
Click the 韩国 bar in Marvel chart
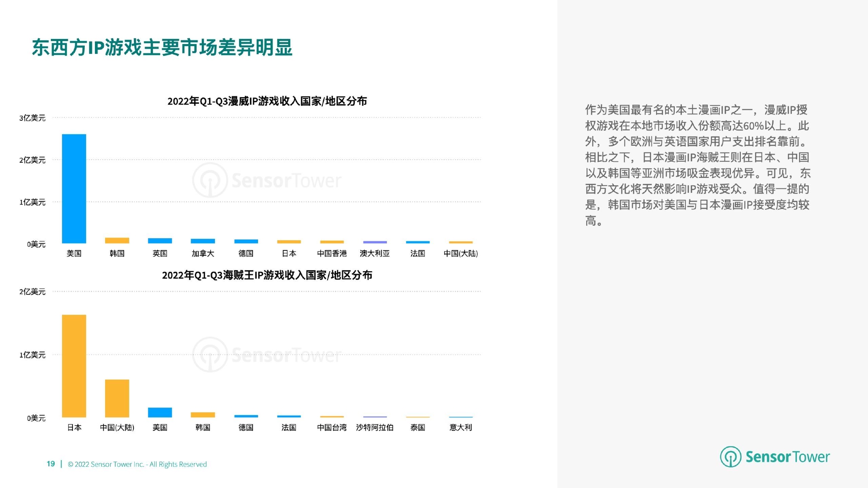[117, 241]
